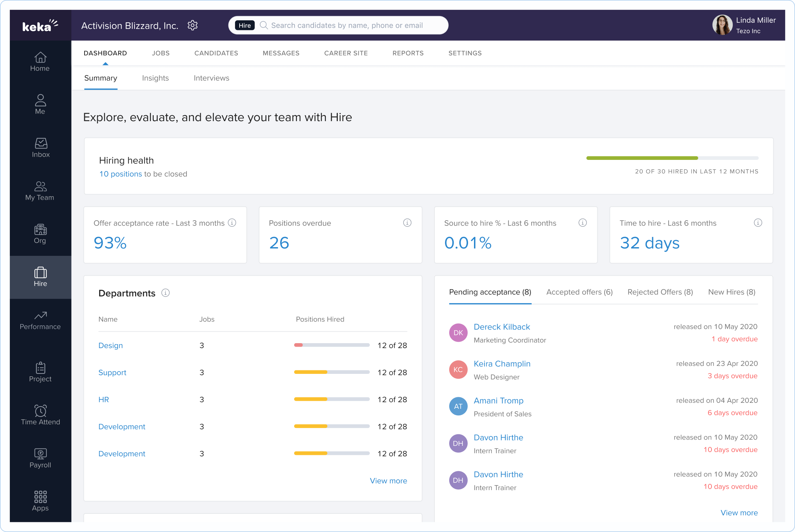Open Keira Champlin's candidate profile
Viewport: 795px width, 532px height.
point(502,364)
